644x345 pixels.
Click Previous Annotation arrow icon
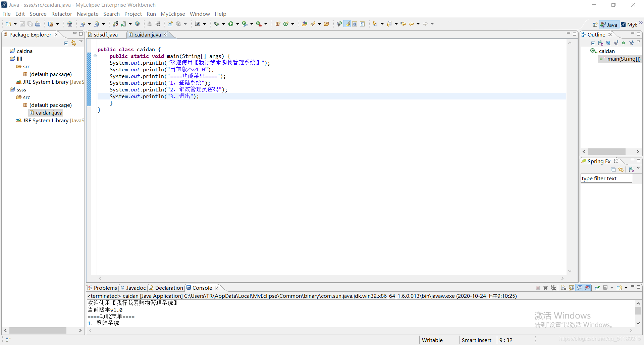(389, 24)
